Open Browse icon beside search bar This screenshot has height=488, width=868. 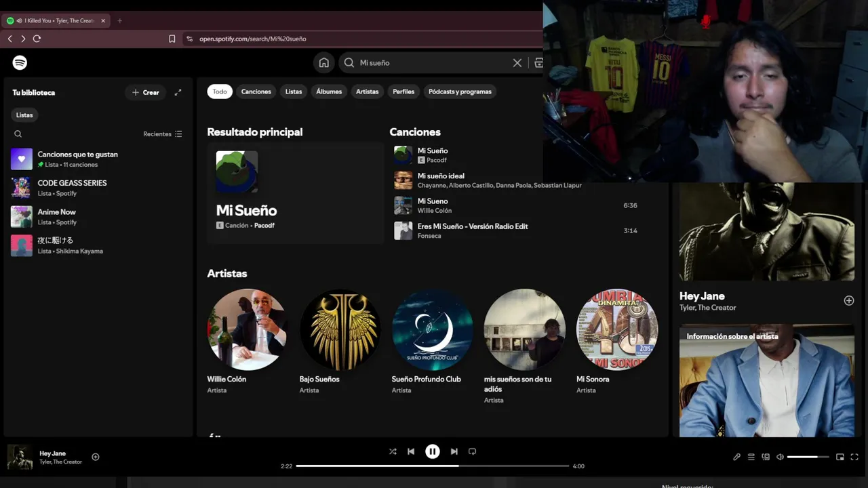click(538, 62)
